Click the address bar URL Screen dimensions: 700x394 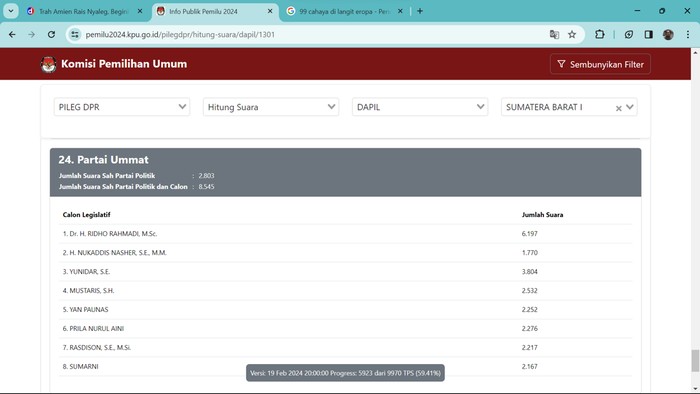tap(180, 34)
